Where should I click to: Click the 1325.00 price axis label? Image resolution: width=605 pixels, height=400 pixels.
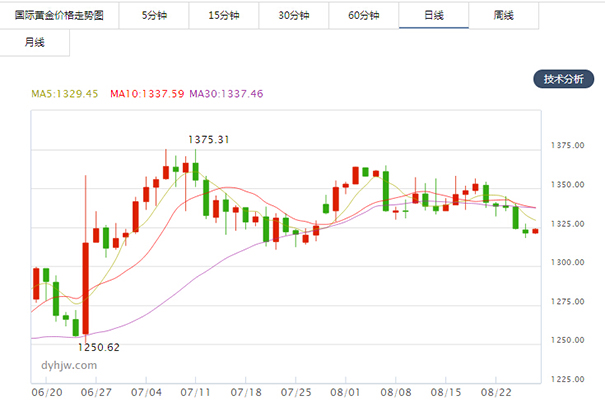(567, 224)
